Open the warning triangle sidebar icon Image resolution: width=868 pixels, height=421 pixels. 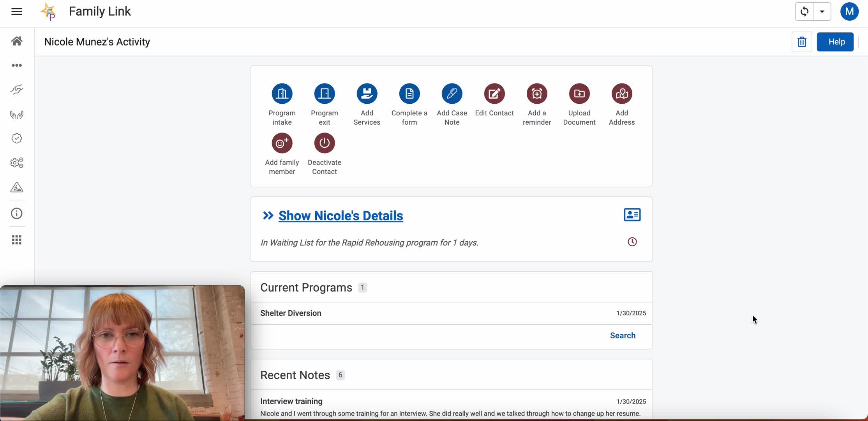click(x=17, y=187)
